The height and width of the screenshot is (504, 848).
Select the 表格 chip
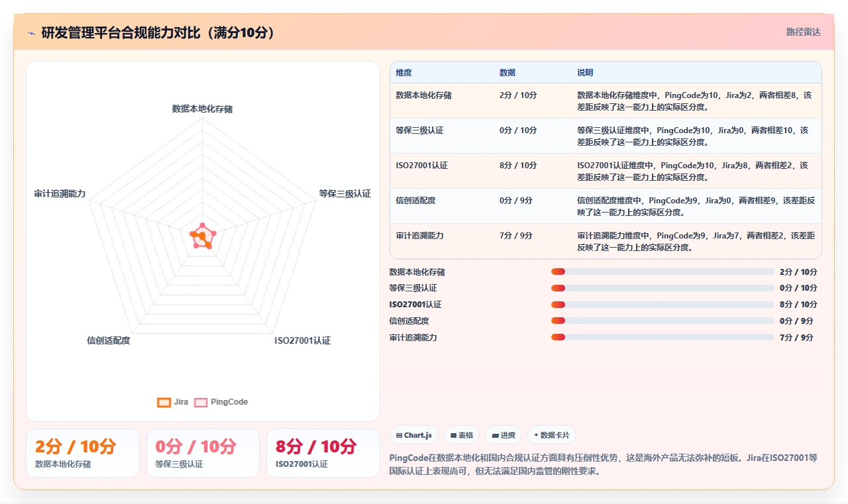coord(461,435)
